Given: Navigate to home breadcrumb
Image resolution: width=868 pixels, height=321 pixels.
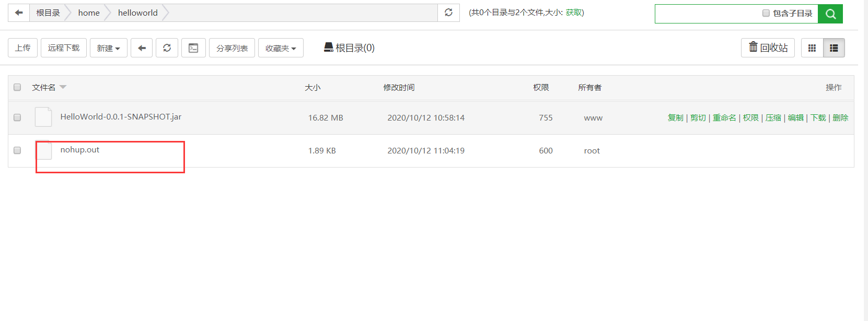Looking at the screenshot, I should coord(89,13).
